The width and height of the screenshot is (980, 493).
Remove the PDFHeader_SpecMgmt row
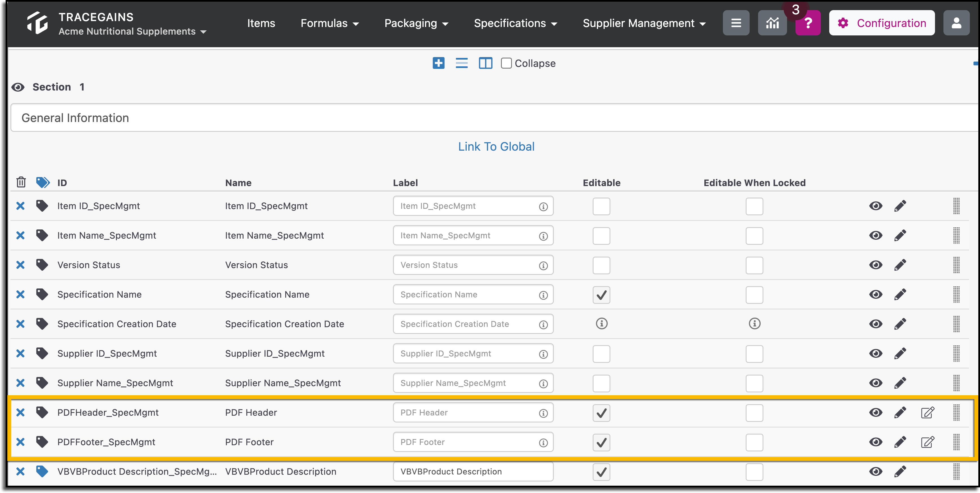click(x=20, y=412)
